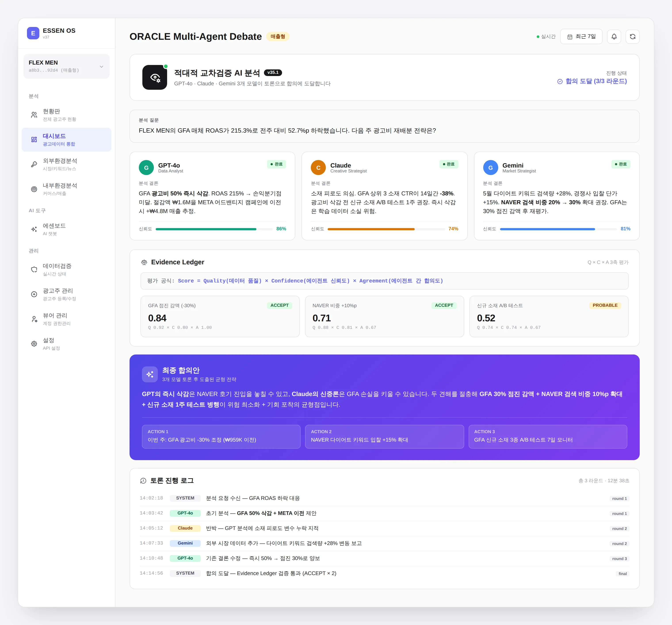Select the GFA 점진 감액 (-30%) card
The height and width of the screenshot is (625, 672).
point(220,316)
